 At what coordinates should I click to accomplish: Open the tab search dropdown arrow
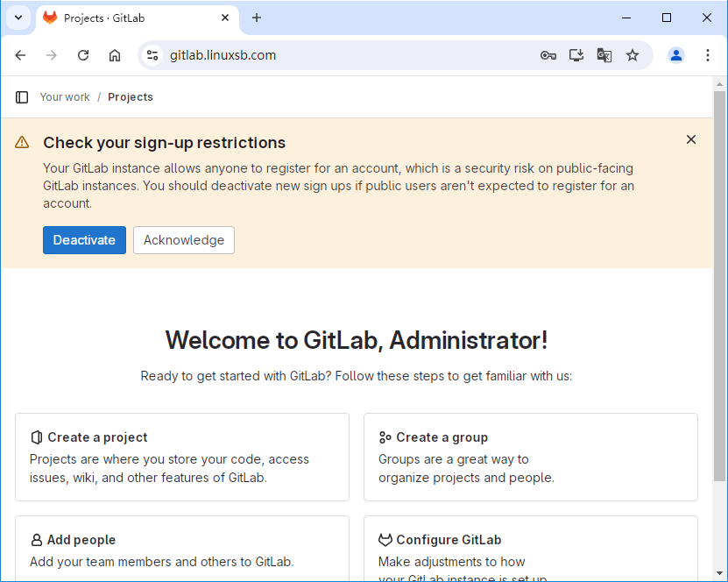[x=18, y=18]
